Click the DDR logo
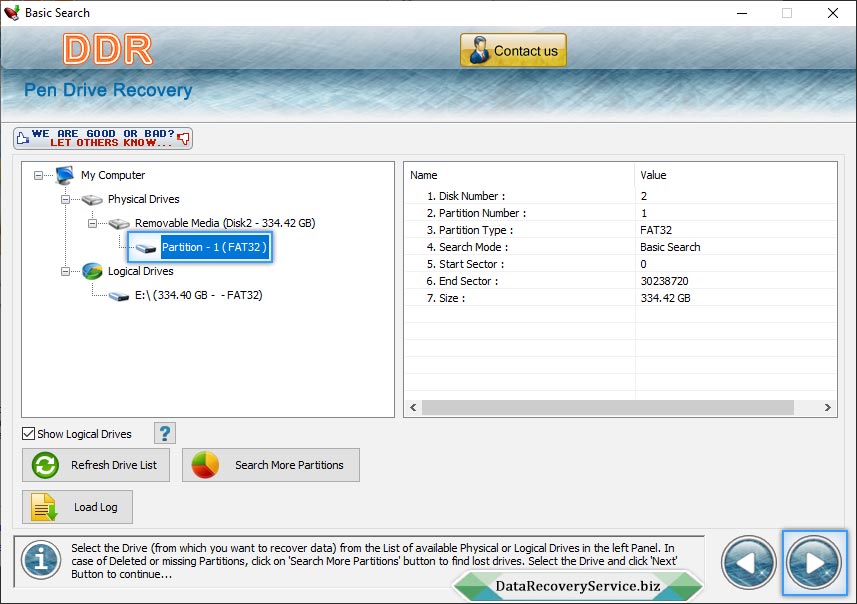 [x=108, y=49]
